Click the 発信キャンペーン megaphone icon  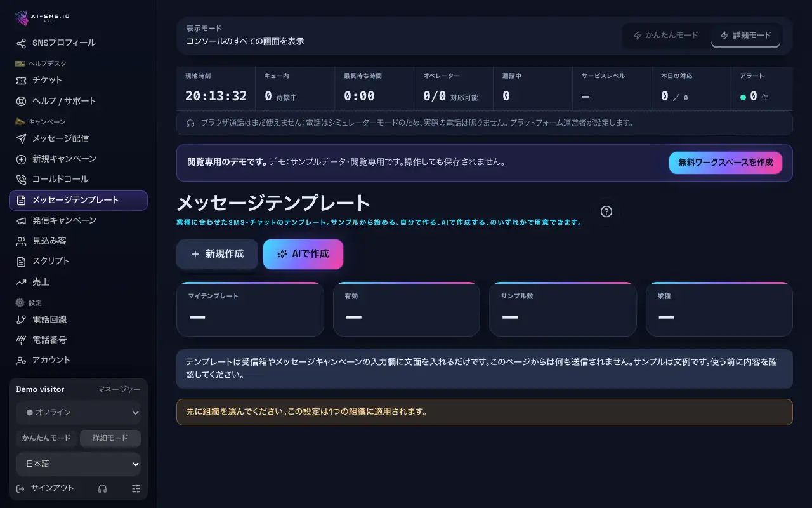click(21, 220)
